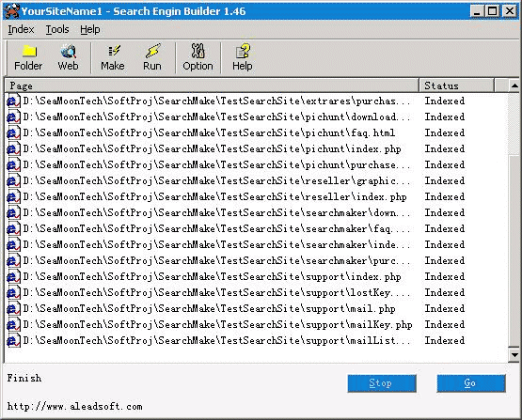
Task: Launch the Run toolbar icon
Action: pyautogui.click(x=152, y=57)
